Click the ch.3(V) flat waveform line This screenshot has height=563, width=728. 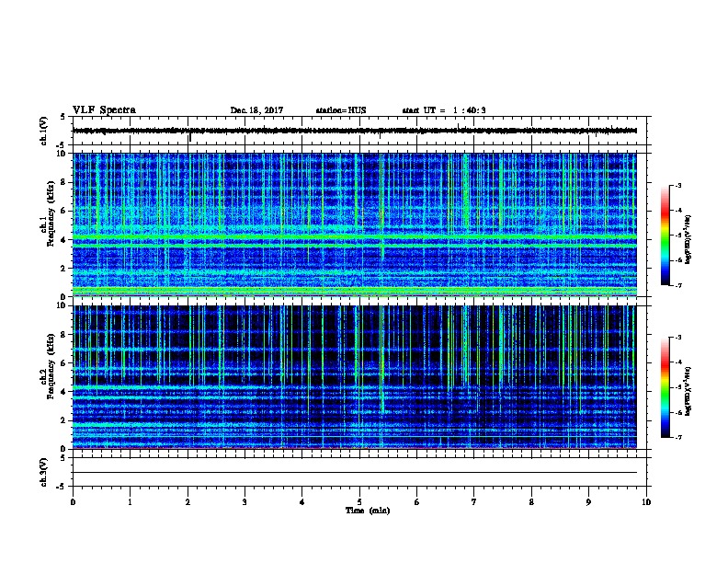pos(355,473)
